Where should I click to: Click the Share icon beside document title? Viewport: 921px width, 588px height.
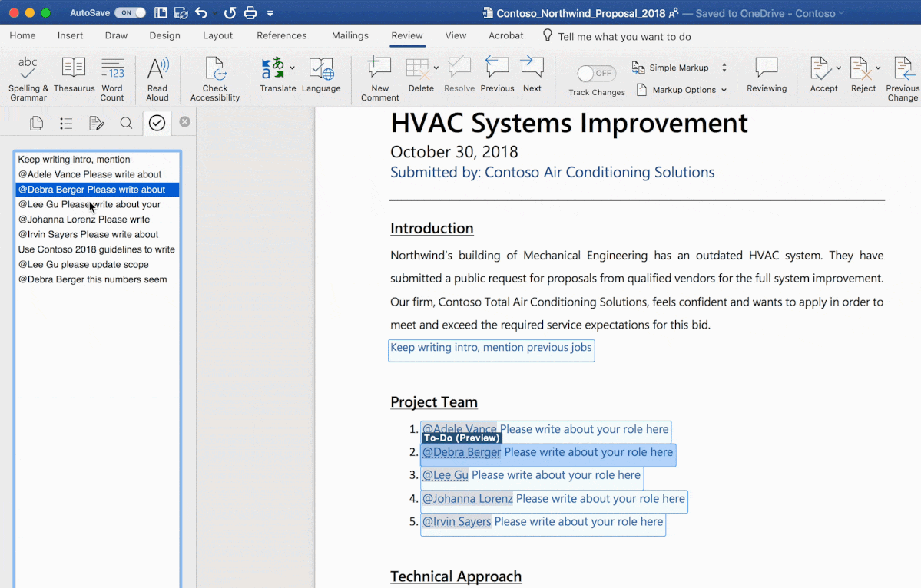tap(673, 12)
